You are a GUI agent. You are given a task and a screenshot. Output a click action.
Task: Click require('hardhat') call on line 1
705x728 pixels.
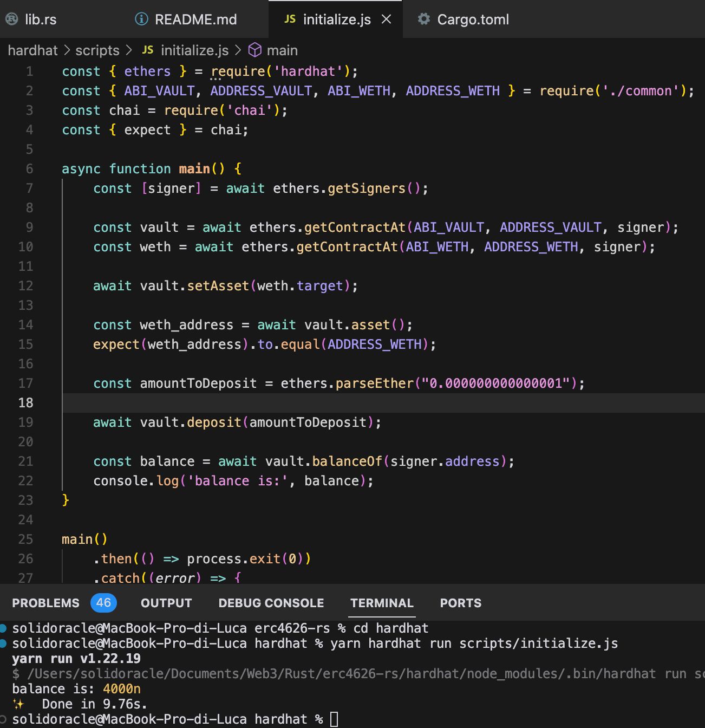pyautogui.click(x=280, y=71)
